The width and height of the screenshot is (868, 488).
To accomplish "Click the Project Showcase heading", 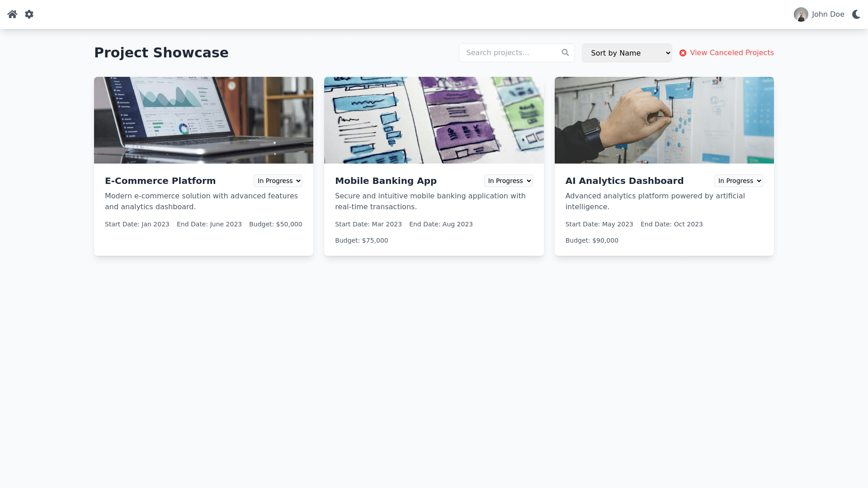I will (161, 53).
